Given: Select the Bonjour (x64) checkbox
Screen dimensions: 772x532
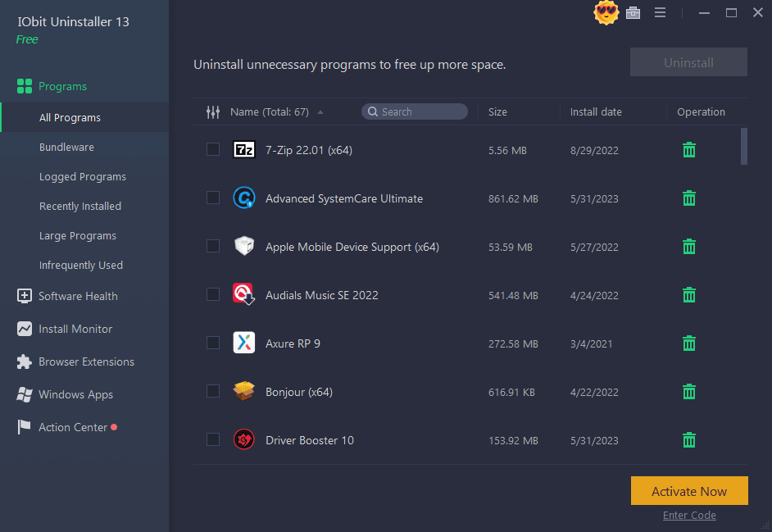Looking at the screenshot, I should [213, 392].
